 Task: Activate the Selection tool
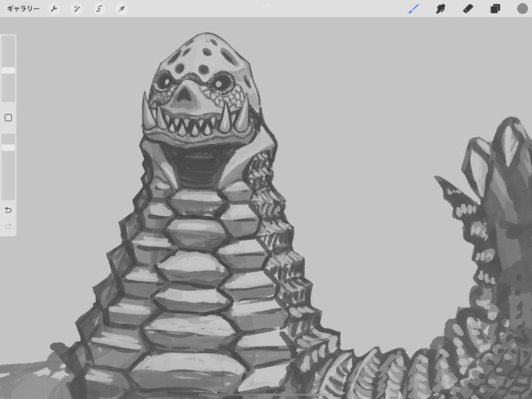[x=99, y=9]
